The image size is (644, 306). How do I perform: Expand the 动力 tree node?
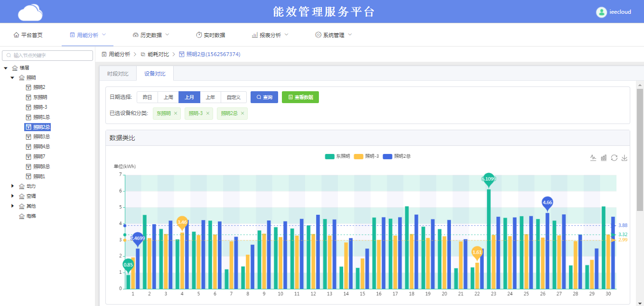pyautogui.click(x=12, y=186)
